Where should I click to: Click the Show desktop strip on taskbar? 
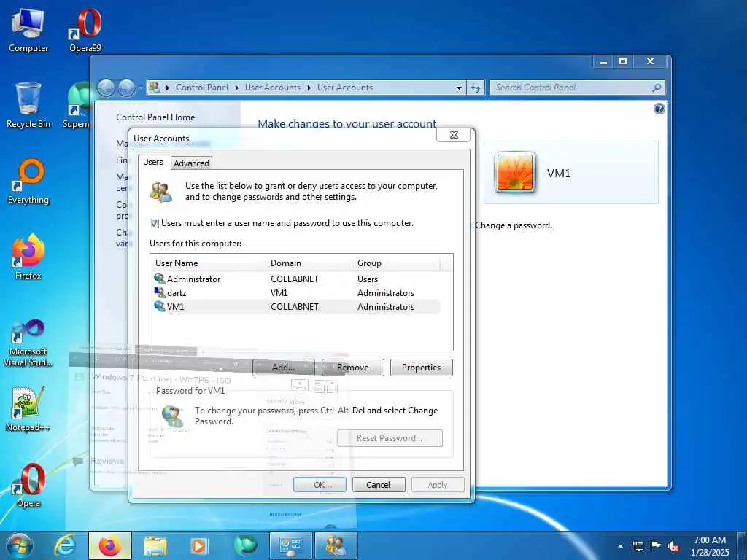[x=742, y=545]
